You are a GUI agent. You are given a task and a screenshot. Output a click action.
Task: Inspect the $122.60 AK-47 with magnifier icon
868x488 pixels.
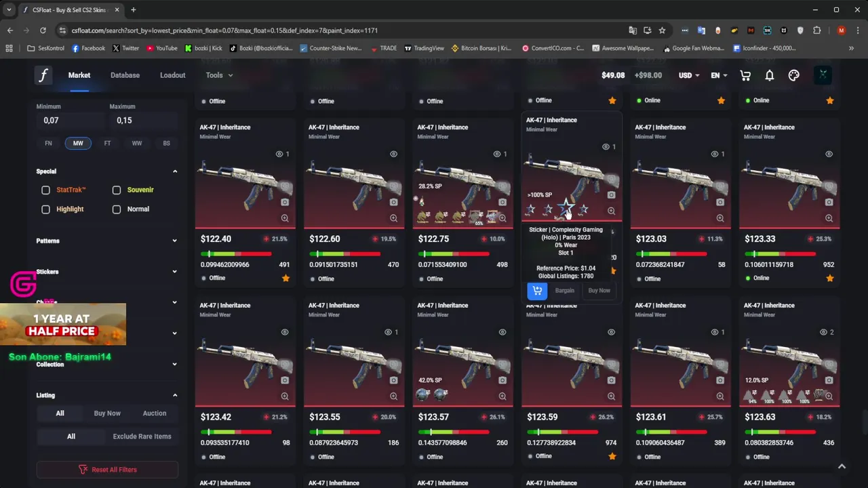tap(393, 218)
